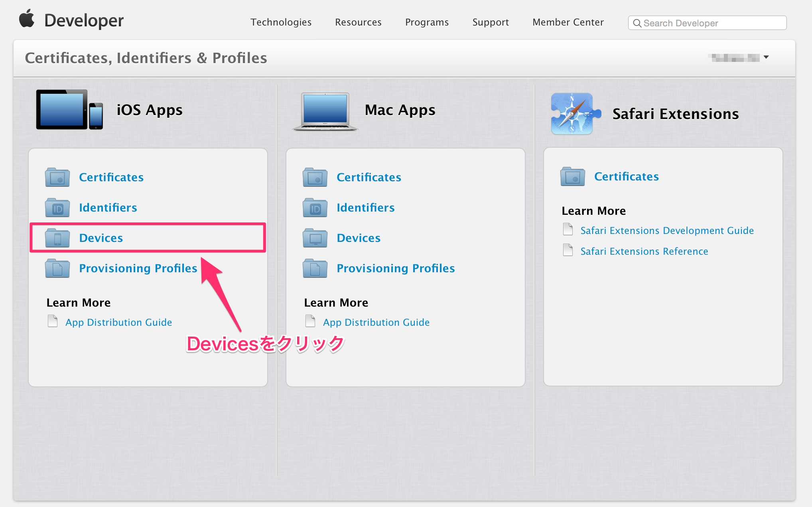
Task: Click the iOS Apps Identifiers ID folder icon
Action: (x=57, y=207)
